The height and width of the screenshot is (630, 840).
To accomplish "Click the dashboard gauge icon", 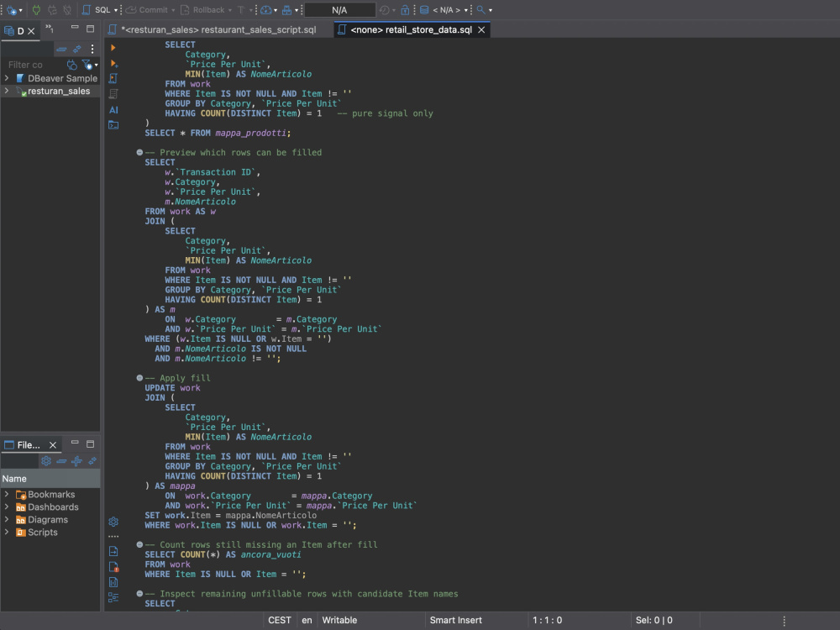I will click(265, 9).
